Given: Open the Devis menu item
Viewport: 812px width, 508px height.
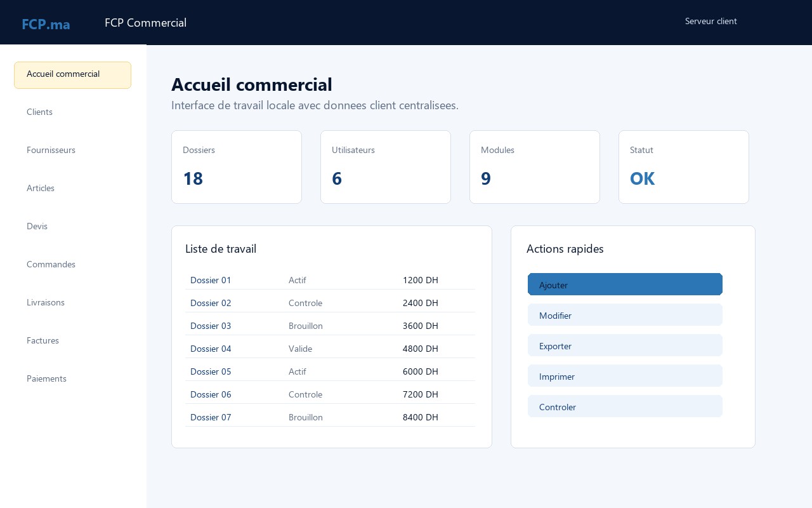Looking at the screenshot, I should point(72,226).
